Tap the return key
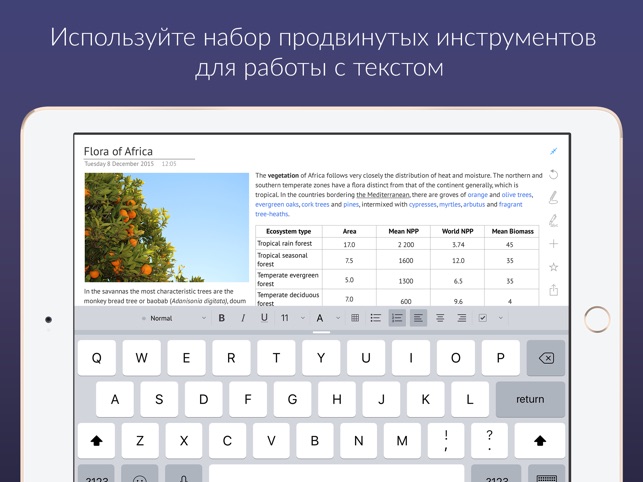The width and height of the screenshot is (643, 482). [x=530, y=399]
